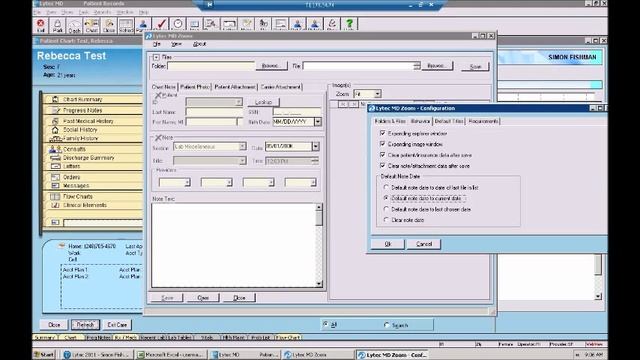640x360 pixels.
Task: Click Cancel in Configuration dialog
Action: (x=424, y=244)
